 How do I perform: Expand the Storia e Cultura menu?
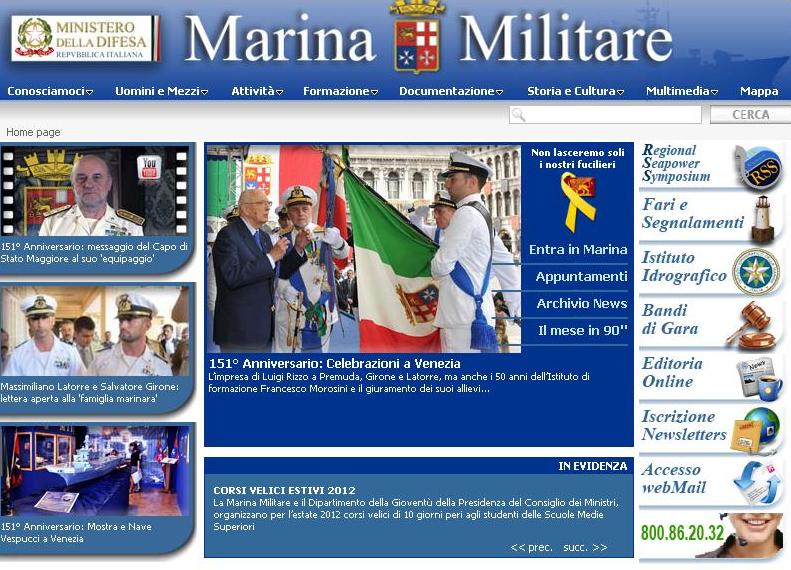pos(576,91)
